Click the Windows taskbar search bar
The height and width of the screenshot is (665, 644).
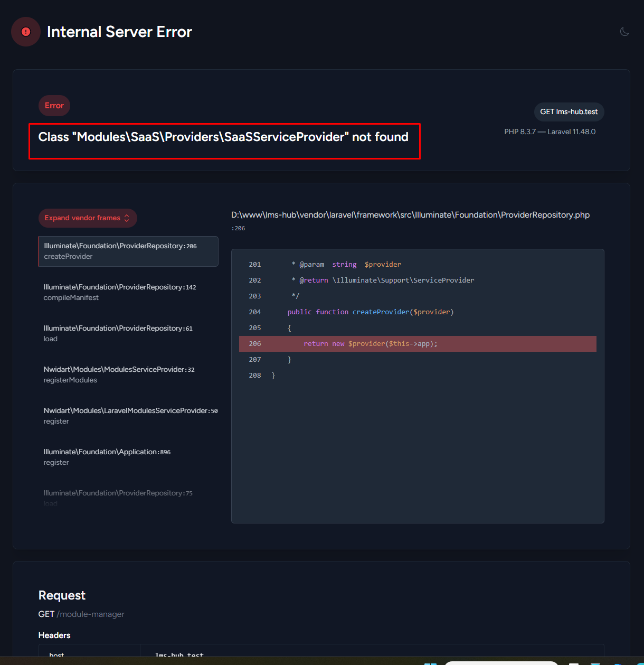click(501, 662)
